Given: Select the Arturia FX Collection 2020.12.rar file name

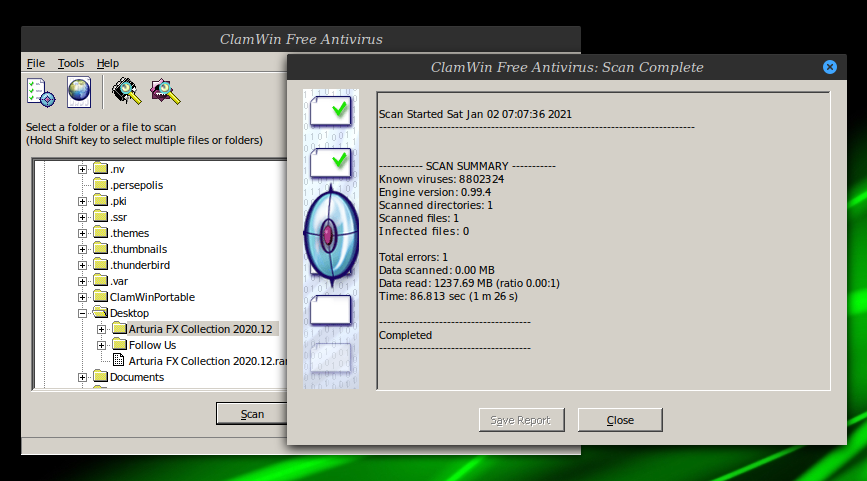Looking at the screenshot, I should pos(208,361).
